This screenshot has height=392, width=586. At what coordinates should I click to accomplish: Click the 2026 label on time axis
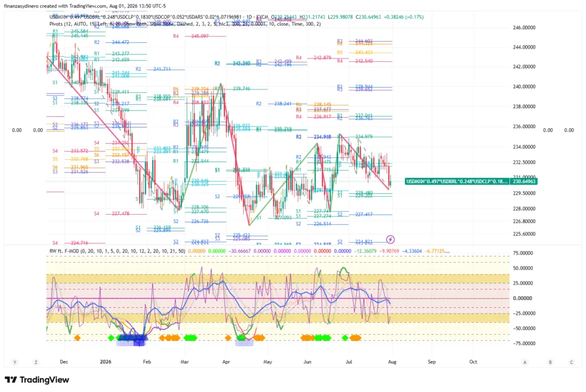coord(106,362)
